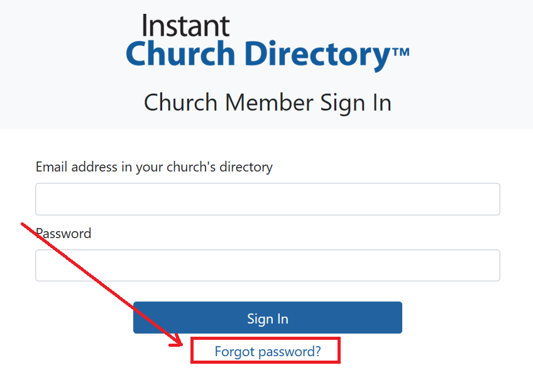Focus the email address input field

[268, 199]
